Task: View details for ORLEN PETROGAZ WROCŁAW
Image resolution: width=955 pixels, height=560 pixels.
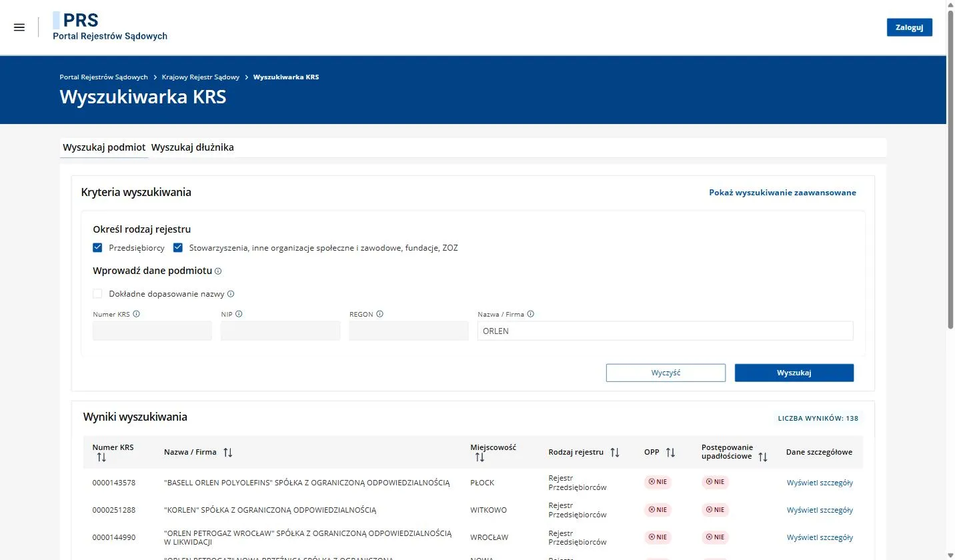Action: [820, 537]
